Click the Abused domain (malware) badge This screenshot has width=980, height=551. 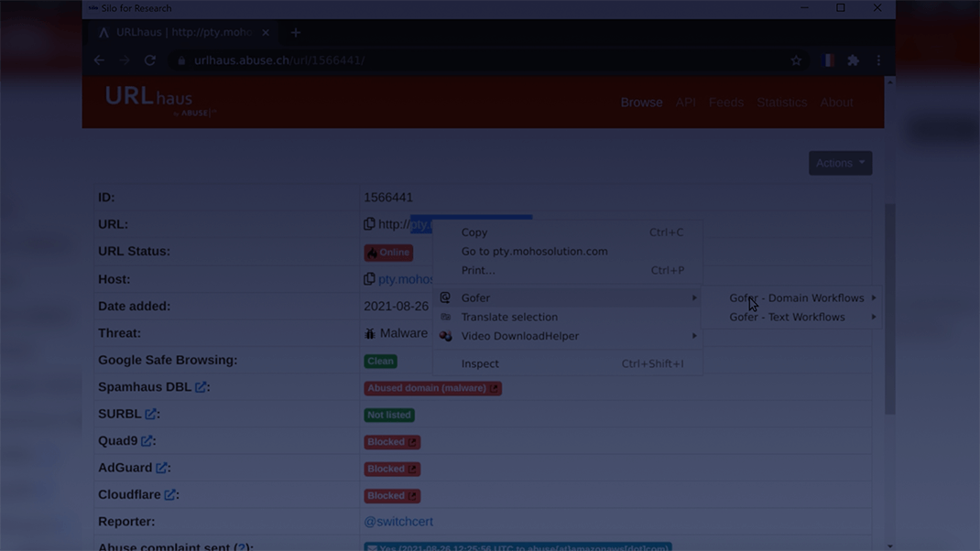pyautogui.click(x=432, y=388)
